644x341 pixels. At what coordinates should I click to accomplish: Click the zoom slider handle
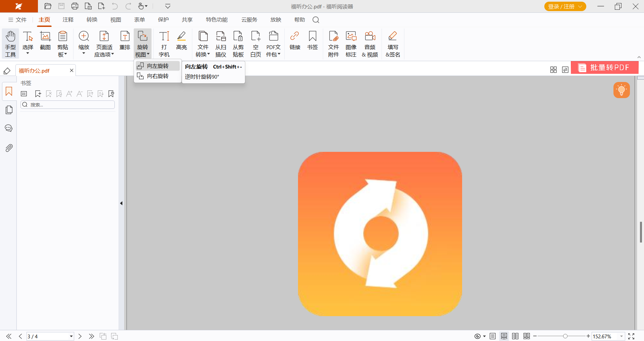coord(565,336)
